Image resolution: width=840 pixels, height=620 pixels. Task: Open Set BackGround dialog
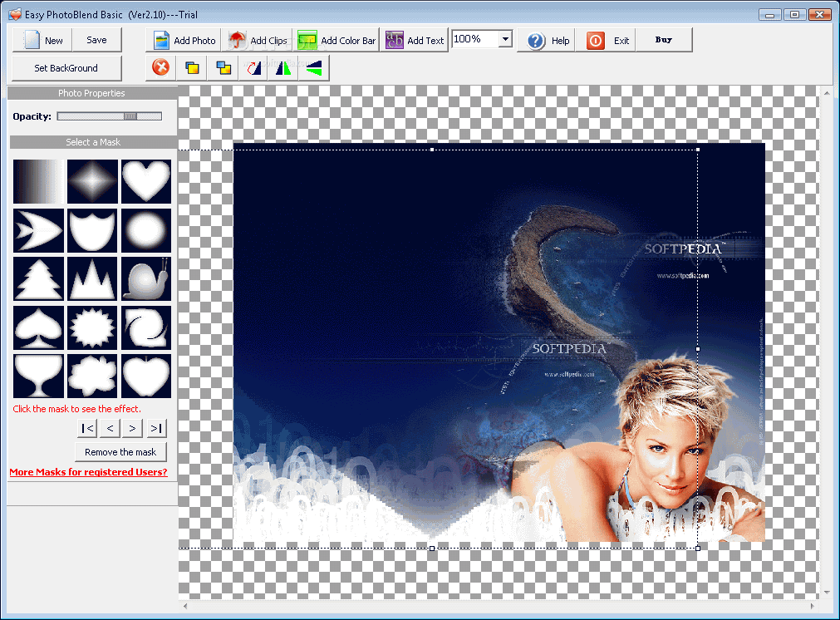[x=66, y=68]
